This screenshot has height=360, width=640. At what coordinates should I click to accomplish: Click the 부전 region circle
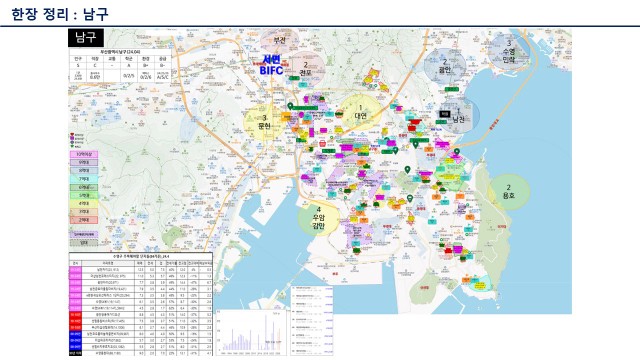click(280, 41)
